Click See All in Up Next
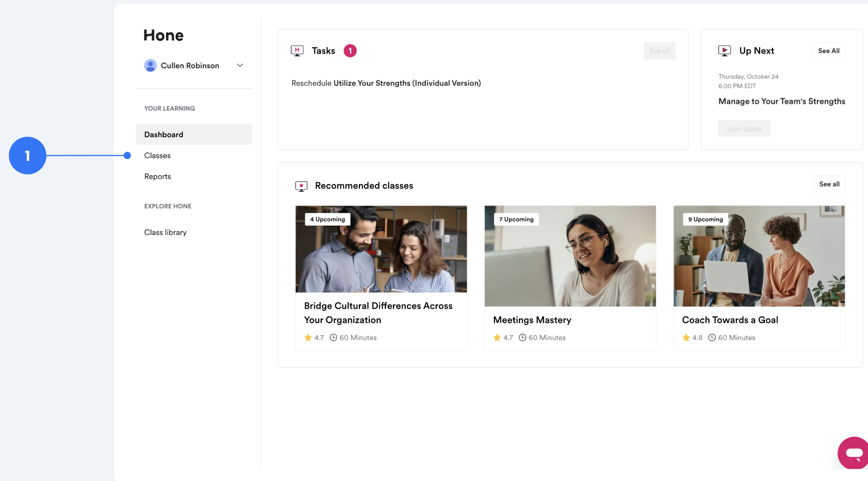Image resolution: width=868 pixels, height=481 pixels. (828, 51)
